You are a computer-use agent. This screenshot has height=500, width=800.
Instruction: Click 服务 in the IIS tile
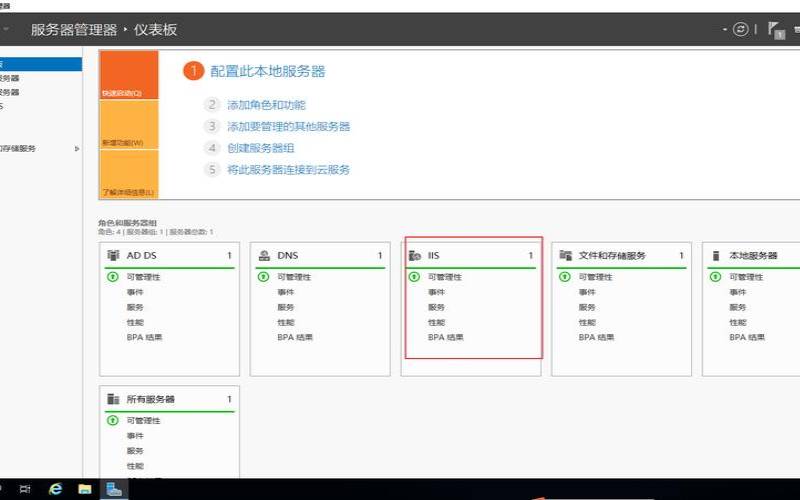point(437,307)
